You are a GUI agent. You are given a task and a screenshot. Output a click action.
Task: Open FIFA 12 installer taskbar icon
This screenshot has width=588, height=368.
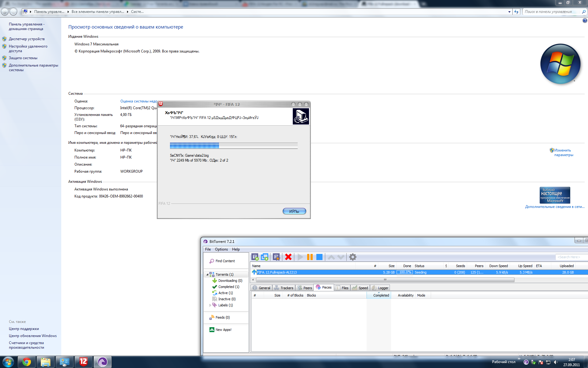(x=83, y=362)
